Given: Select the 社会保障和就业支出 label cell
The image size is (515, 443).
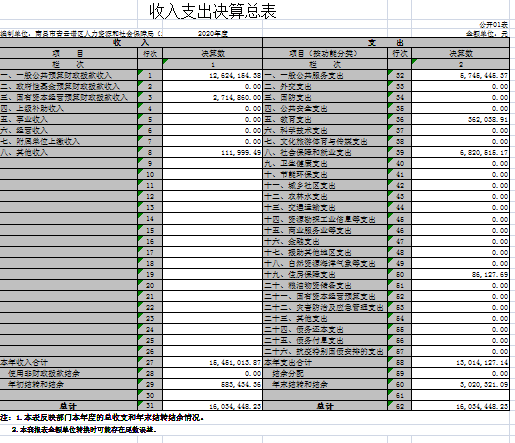Looking at the screenshot, I should pos(325,152).
